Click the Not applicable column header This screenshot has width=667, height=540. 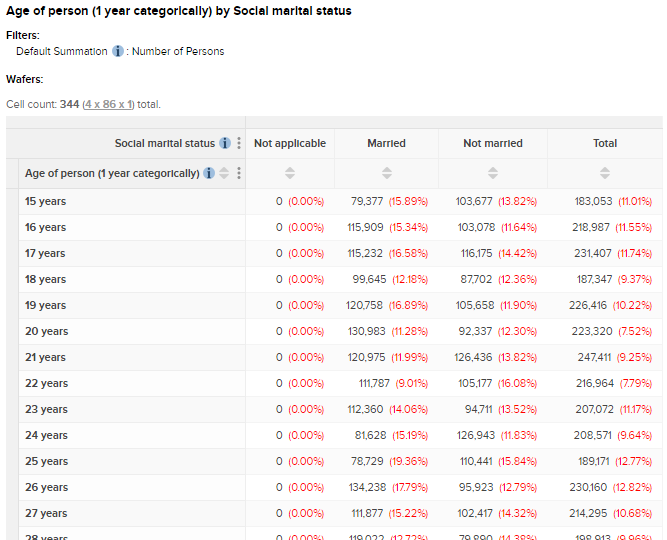click(x=290, y=143)
